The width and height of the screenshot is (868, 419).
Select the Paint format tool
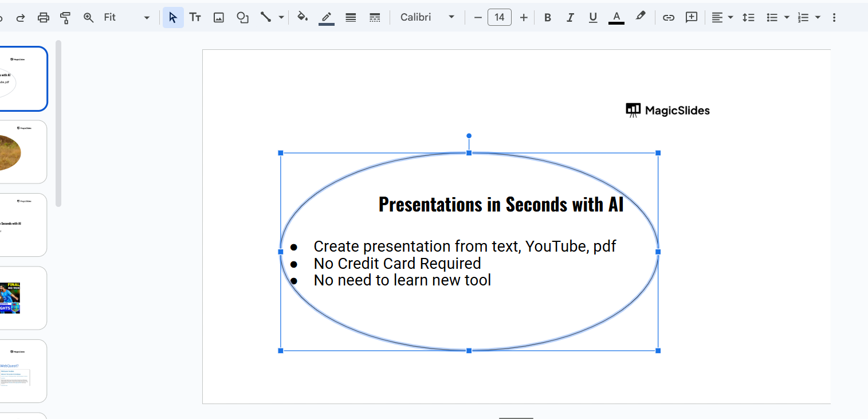click(65, 18)
